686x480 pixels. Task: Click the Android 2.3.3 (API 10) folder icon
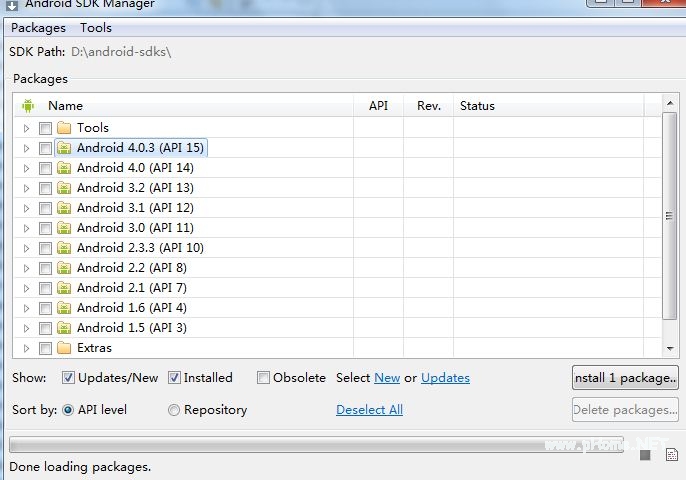click(64, 248)
